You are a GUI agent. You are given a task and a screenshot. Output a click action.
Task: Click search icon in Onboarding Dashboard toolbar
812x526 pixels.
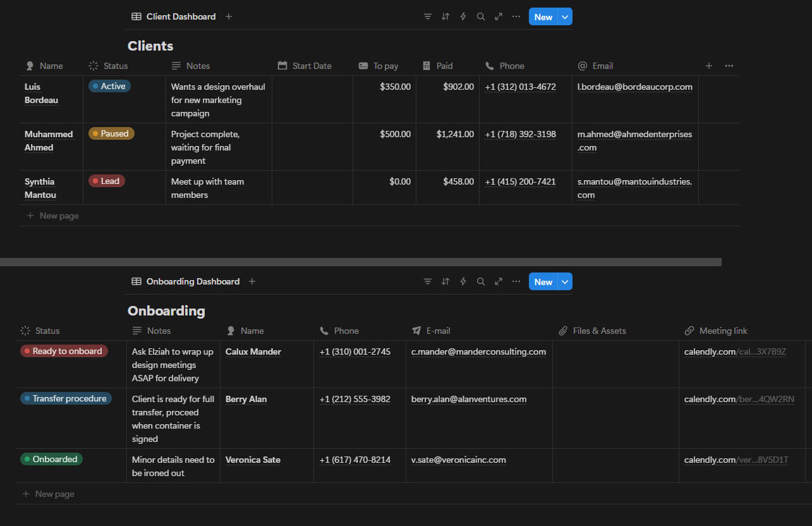tap(481, 282)
